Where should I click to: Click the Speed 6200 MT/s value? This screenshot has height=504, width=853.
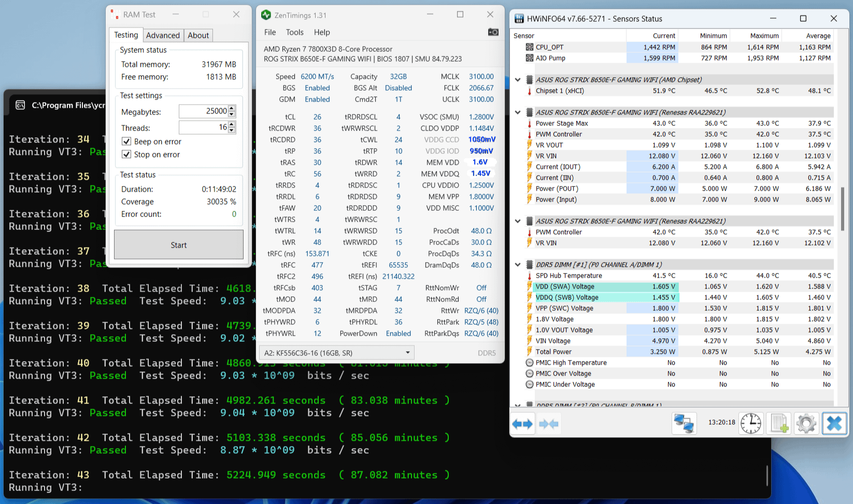pos(317,77)
